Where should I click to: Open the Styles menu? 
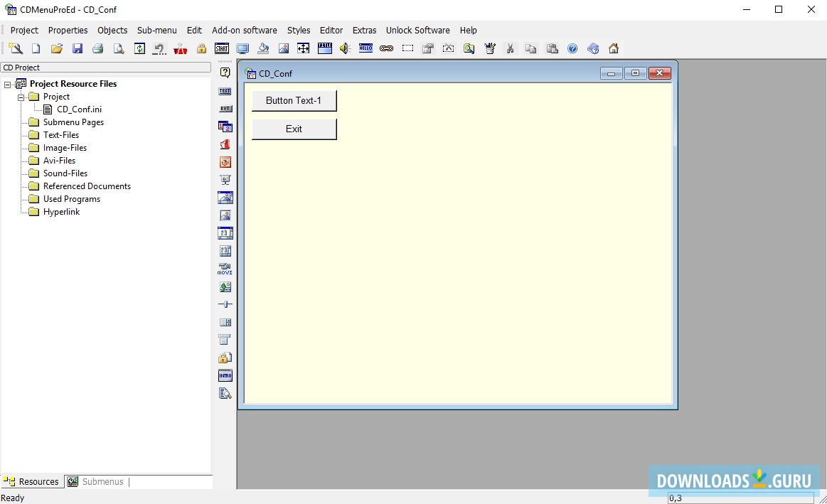click(299, 31)
